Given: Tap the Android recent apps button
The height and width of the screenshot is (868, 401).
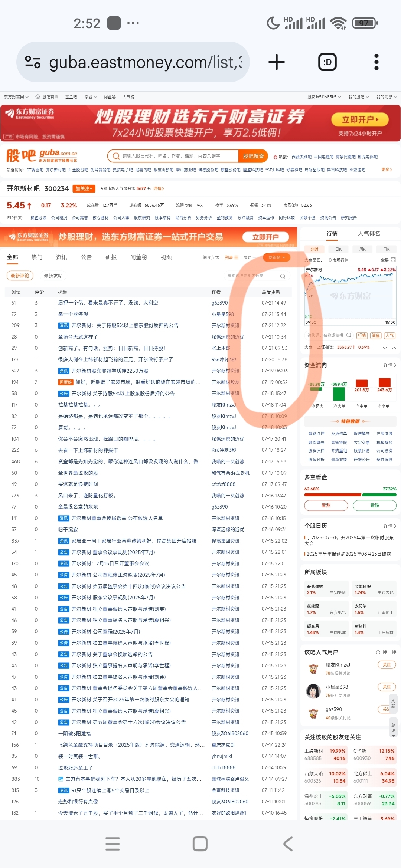Looking at the screenshot, I should coord(113,844).
